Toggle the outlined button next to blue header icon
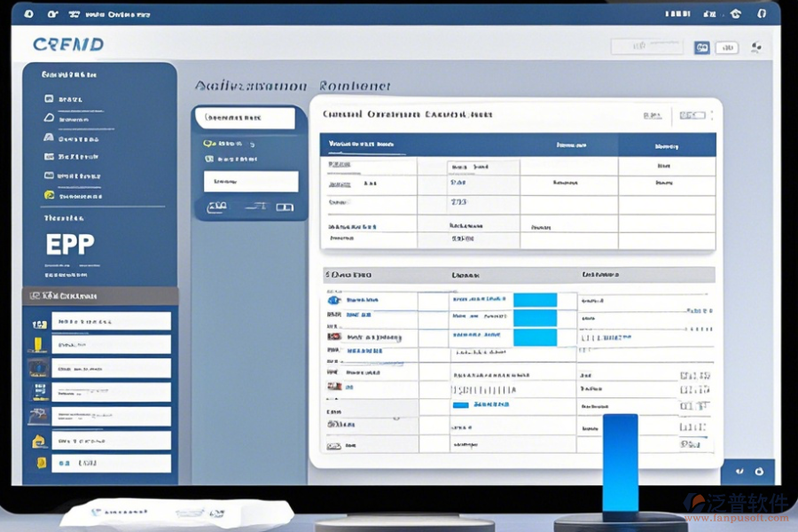The height and width of the screenshot is (532, 798). click(x=728, y=47)
